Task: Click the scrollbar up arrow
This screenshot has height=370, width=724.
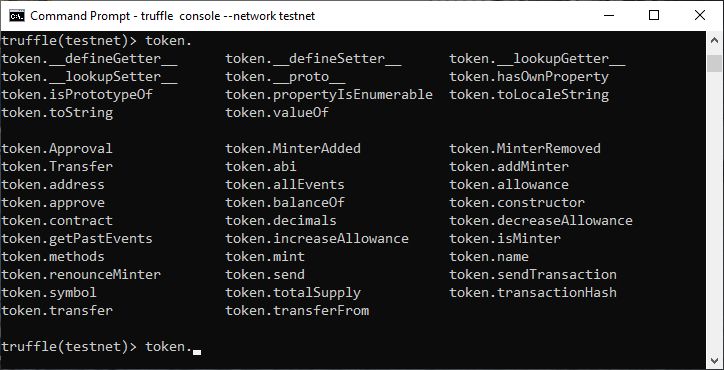Action: [x=714, y=41]
